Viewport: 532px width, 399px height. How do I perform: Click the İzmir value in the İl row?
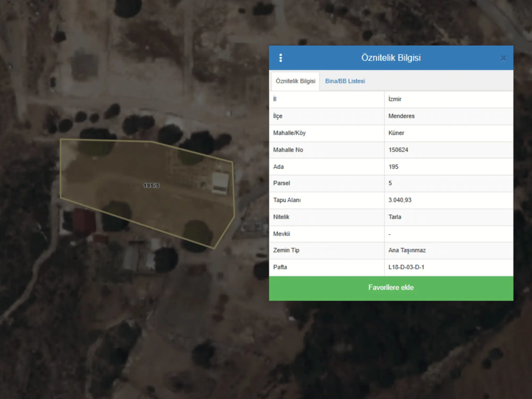(395, 99)
